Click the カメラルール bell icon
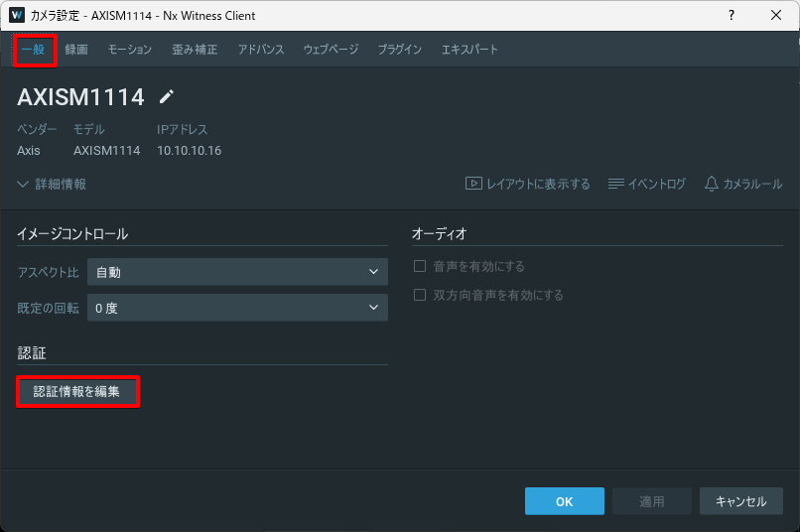Image resolution: width=800 pixels, height=532 pixels. pos(712,184)
